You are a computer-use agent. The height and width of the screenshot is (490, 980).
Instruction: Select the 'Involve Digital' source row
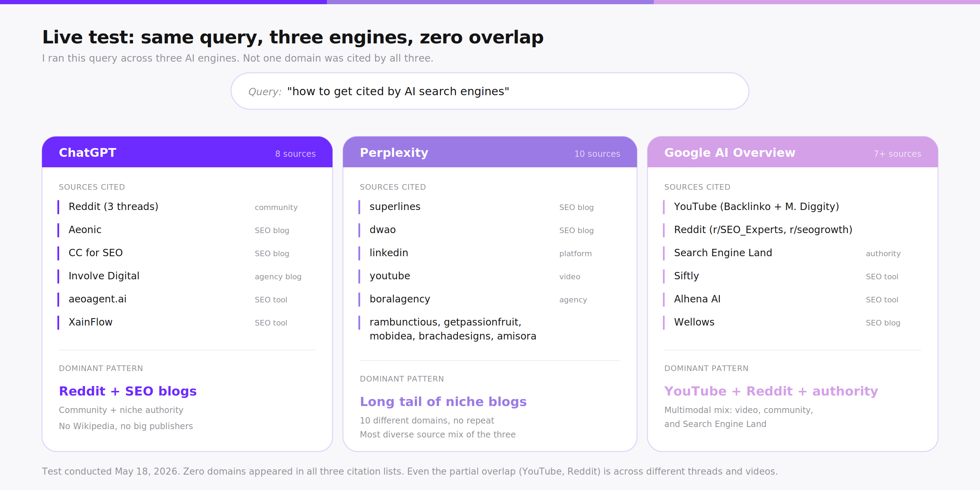187,276
